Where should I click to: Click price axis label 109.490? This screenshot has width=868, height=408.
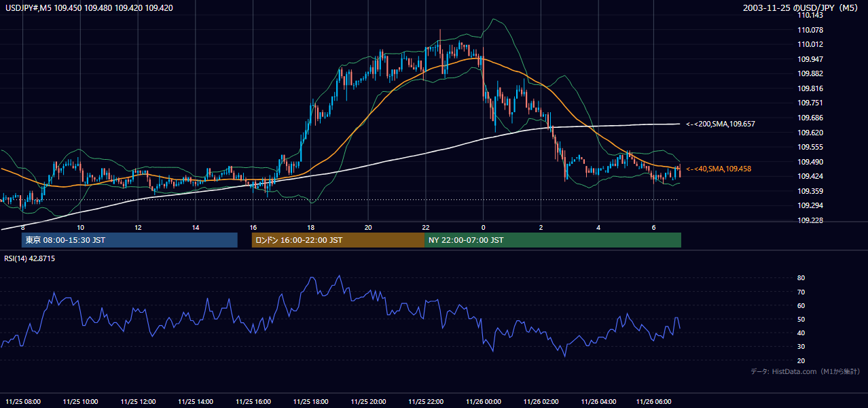pos(810,162)
